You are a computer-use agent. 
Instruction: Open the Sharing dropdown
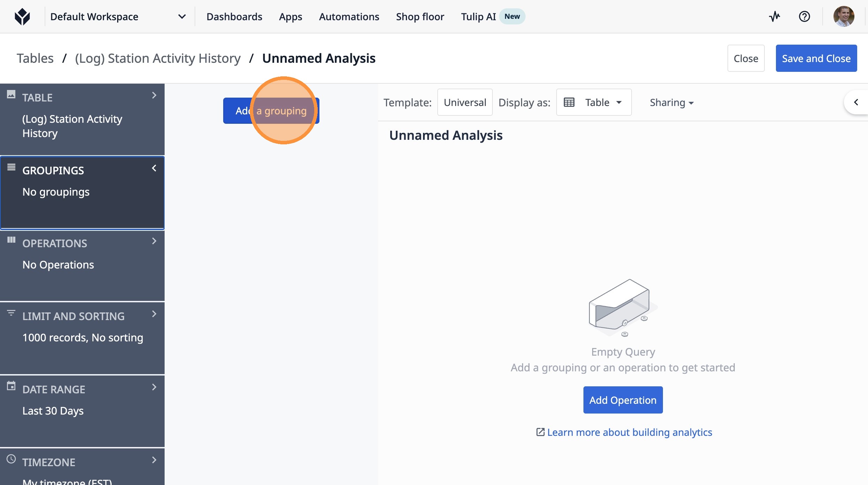click(672, 103)
